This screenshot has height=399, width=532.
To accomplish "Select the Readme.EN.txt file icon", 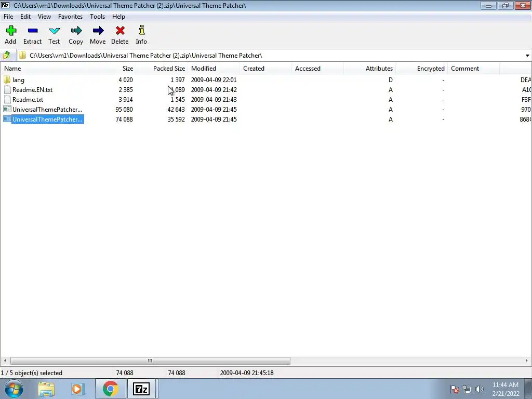I will tap(7, 89).
